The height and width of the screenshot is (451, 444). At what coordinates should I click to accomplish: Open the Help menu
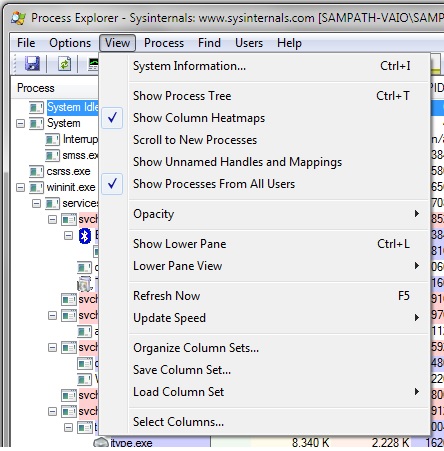click(289, 43)
